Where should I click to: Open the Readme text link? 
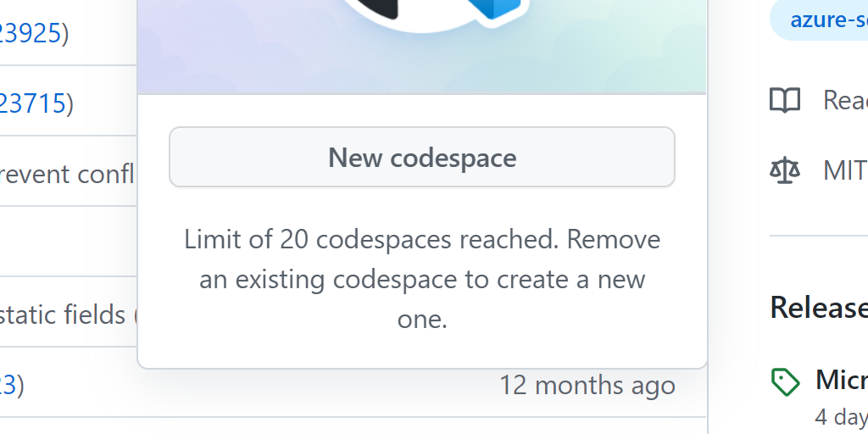[845, 101]
